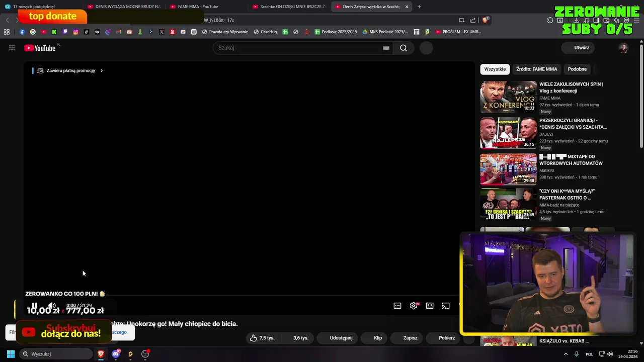The image size is (644, 362).
Task: Switch to 'FAME MMA - YouTube' tab
Action: (206, 7)
